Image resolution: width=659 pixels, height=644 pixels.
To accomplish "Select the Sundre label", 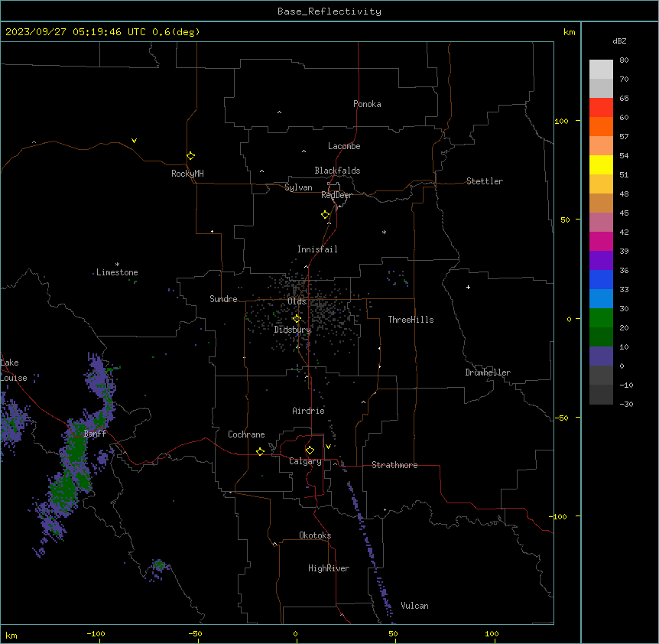I will click(223, 299).
